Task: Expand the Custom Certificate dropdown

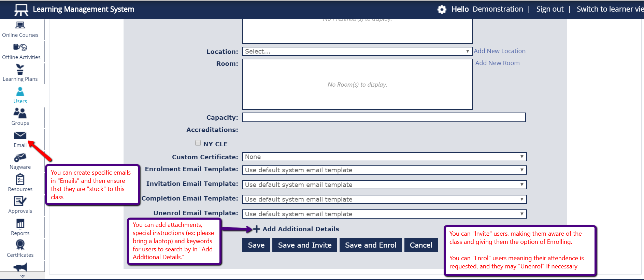Action: pos(384,157)
